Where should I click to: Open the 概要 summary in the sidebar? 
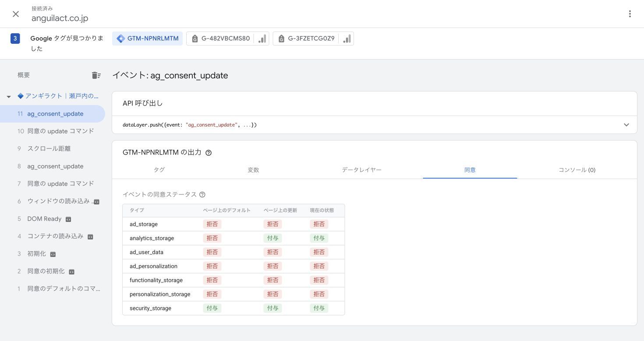(24, 75)
